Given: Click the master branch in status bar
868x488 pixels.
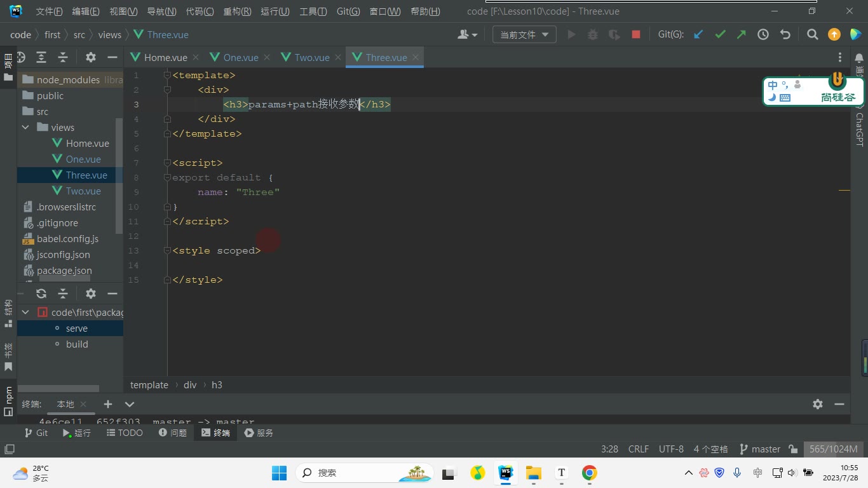Looking at the screenshot, I should [760, 449].
